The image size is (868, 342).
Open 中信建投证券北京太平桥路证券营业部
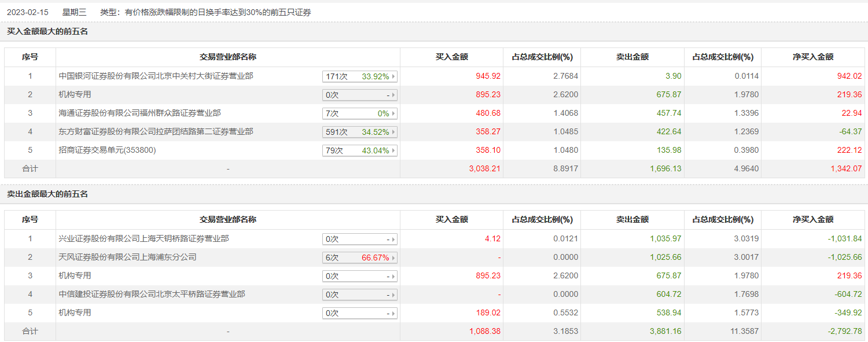pos(152,294)
